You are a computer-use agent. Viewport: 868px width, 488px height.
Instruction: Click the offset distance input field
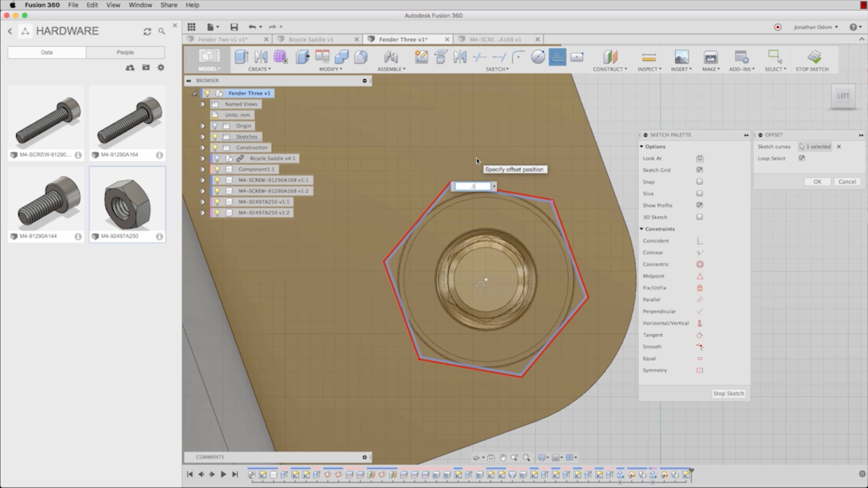473,186
